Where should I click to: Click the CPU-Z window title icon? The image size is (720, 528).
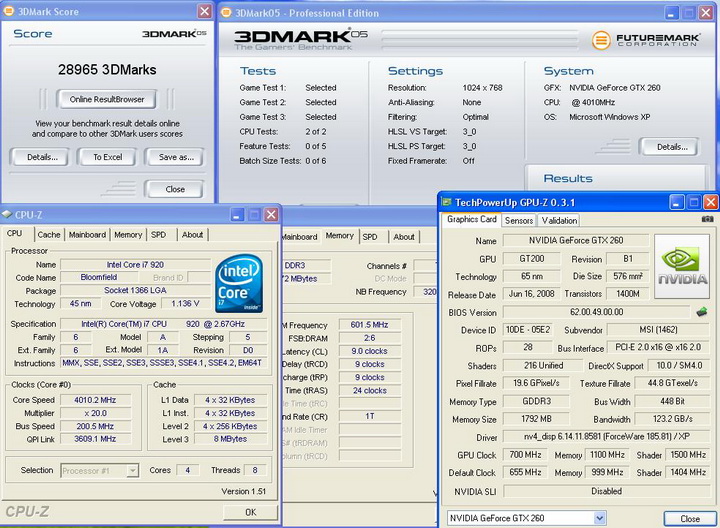[8, 214]
